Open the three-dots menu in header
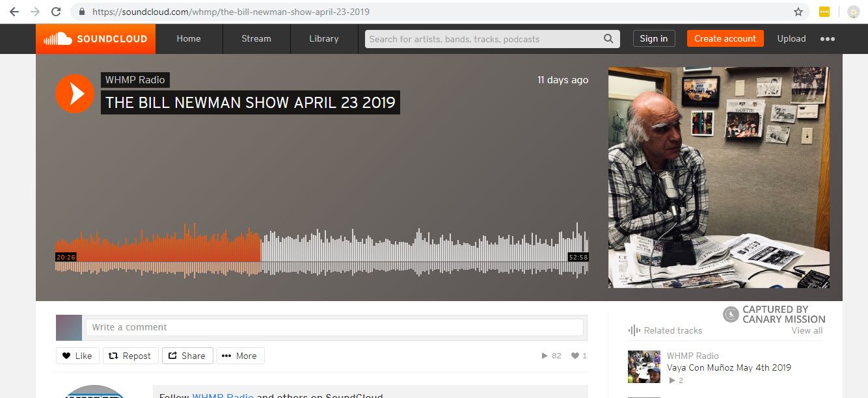Image resolution: width=868 pixels, height=398 pixels. (827, 39)
